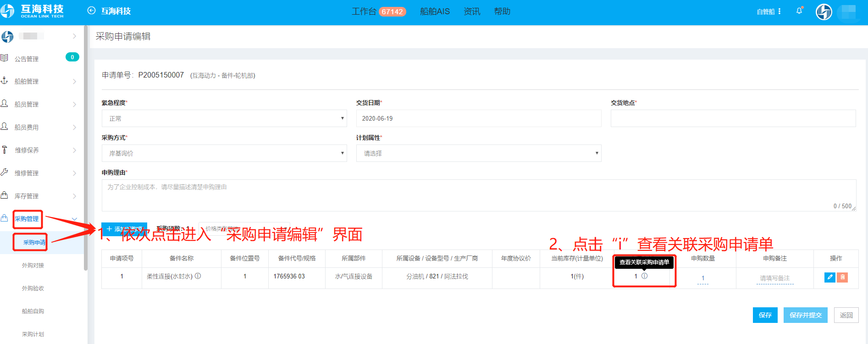Viewport: 868px width, 344px height.
Task: Select 外购验收 in the sidebar
Action: point(33,289)
